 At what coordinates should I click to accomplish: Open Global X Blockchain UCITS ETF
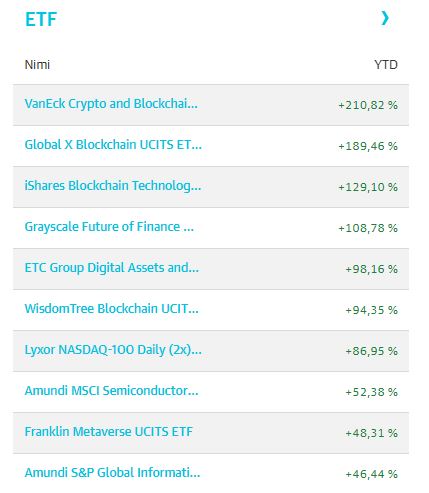pyautogui.click(x=113, y=145)
